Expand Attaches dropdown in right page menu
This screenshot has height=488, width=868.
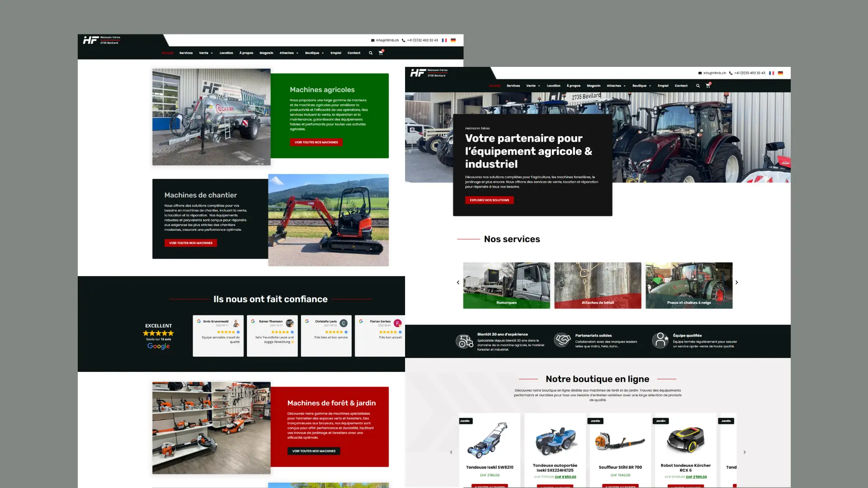pos(616,86)
